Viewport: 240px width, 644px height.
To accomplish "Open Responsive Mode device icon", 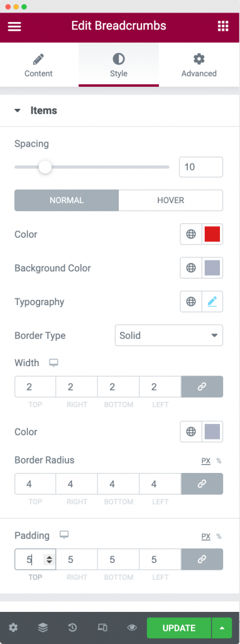I will click(102, 627).
